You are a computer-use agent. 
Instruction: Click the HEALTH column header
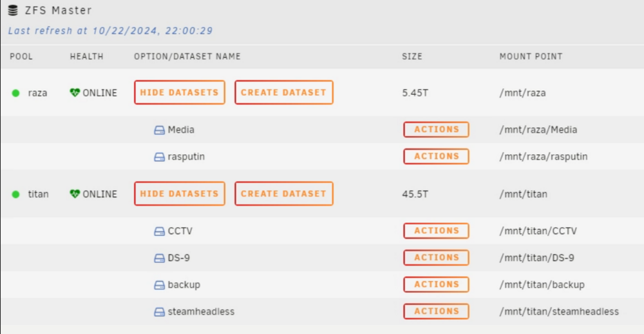[87, 56]
